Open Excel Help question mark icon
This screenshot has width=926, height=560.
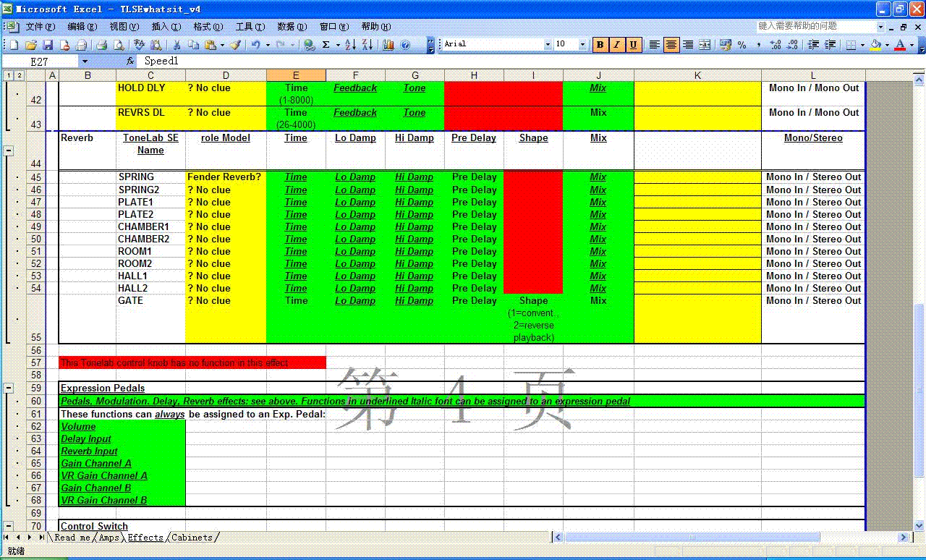click(x=405, y=45)
